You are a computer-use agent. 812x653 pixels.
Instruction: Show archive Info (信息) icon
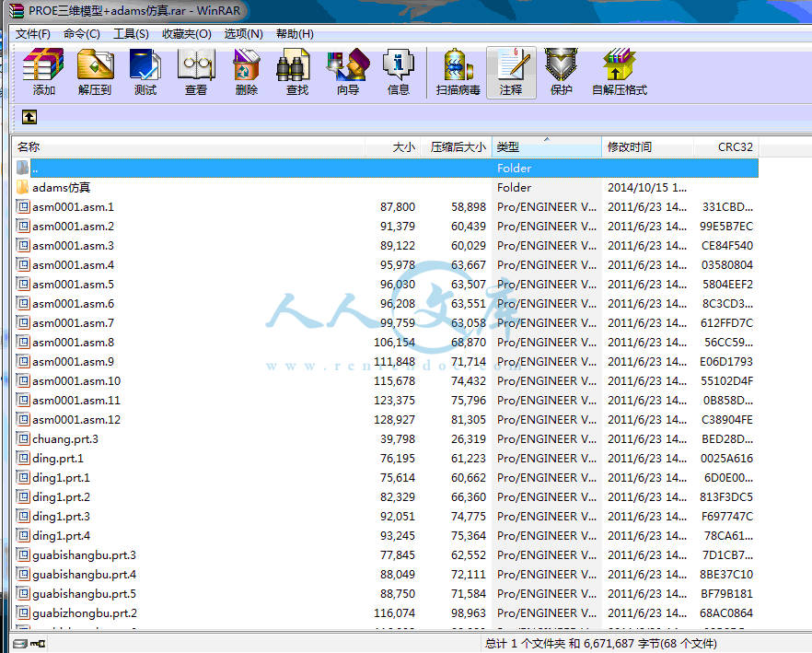click(399, 72)
